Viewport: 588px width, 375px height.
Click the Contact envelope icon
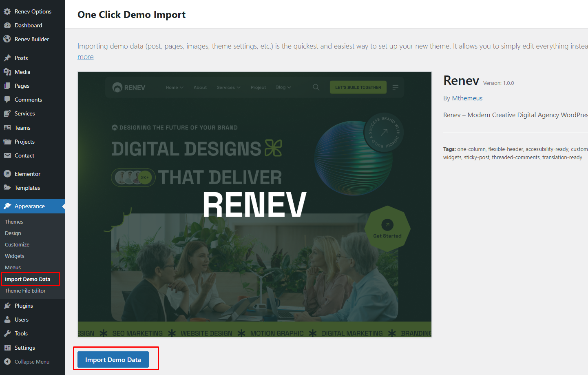tap(7, 155)
